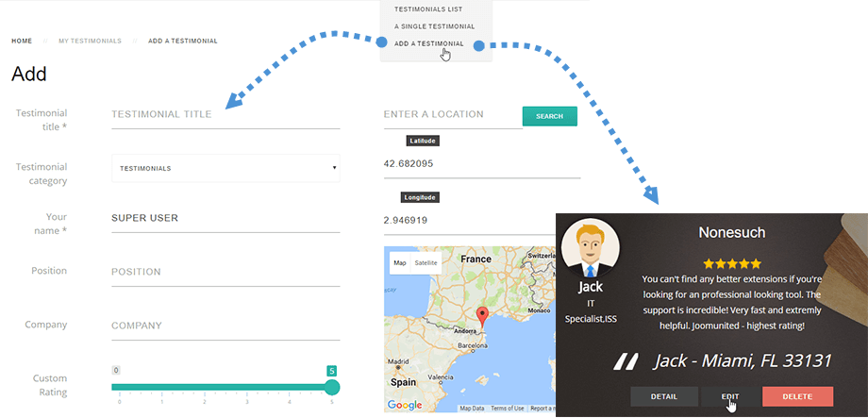868x418 pixels.
Task: Choose Add a Testimonial menu item
Action: click(429, 43)
